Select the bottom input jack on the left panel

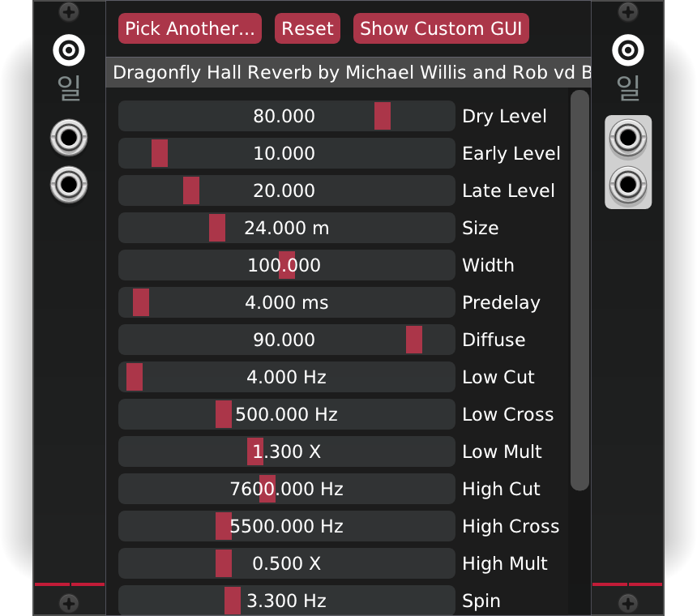[69, 185]
